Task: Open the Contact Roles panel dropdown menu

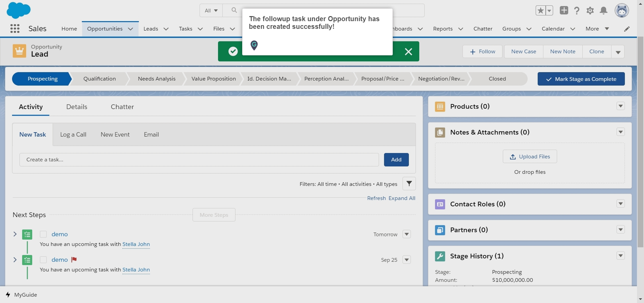Action: pyautogui.click(x=621, y=204)
